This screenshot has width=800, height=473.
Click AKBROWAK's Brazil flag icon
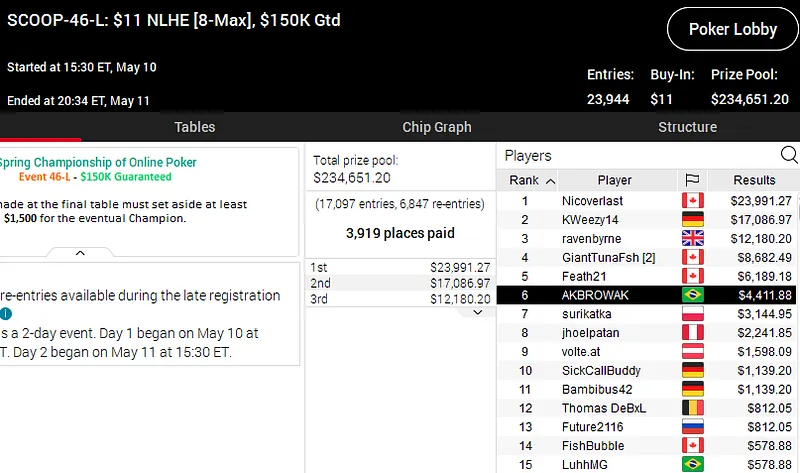click(x=691, y=295)
